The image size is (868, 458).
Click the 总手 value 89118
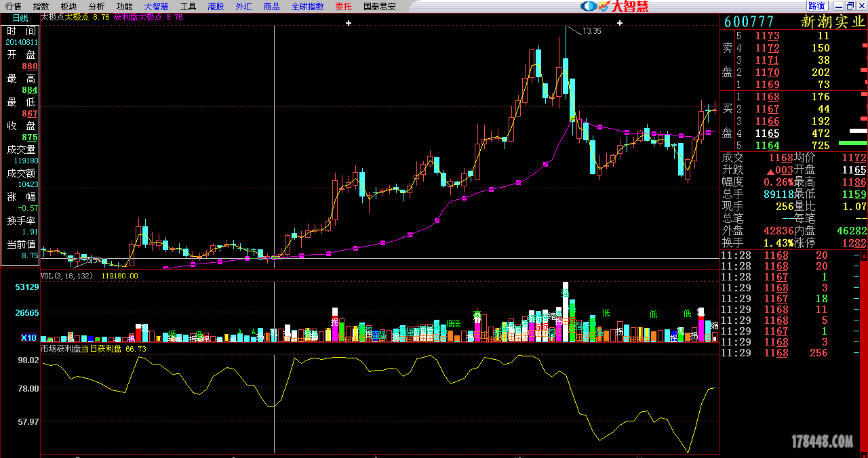778,194
